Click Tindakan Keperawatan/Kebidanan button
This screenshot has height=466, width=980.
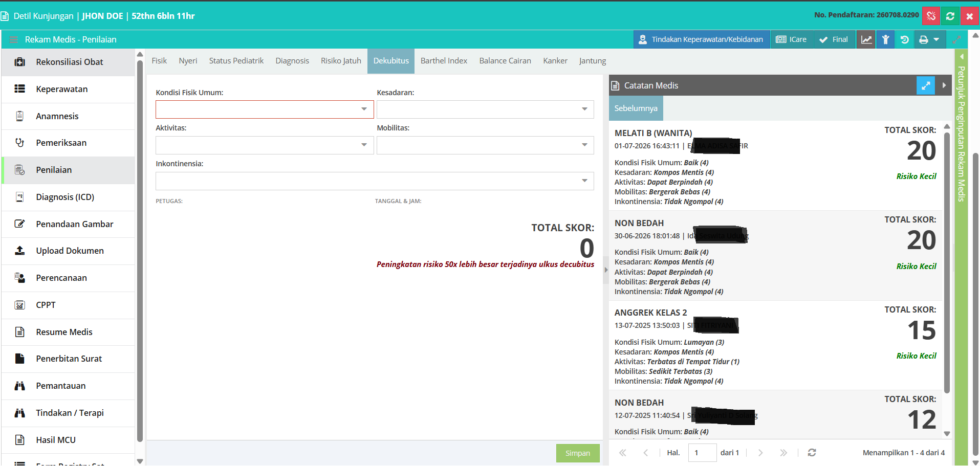[x=702, y=39]
